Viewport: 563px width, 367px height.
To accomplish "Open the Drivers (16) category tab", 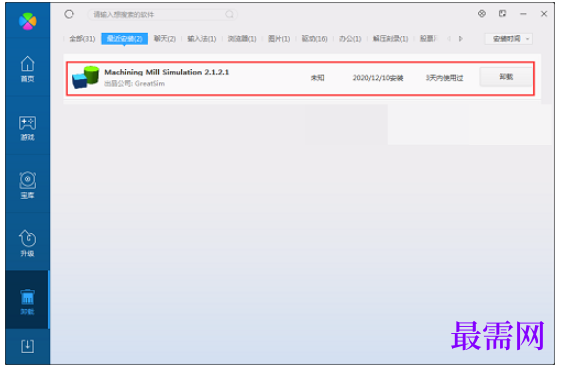I will [x=315, y=39].
